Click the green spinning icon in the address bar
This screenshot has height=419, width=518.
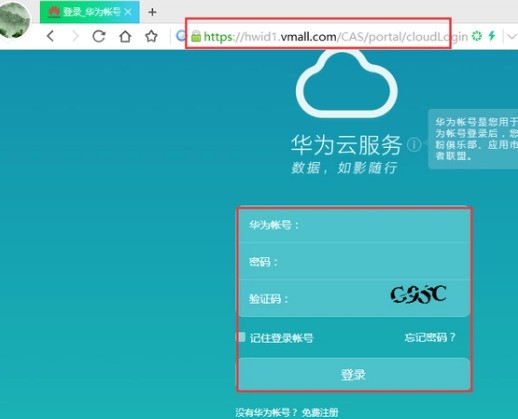click(477, 36)
